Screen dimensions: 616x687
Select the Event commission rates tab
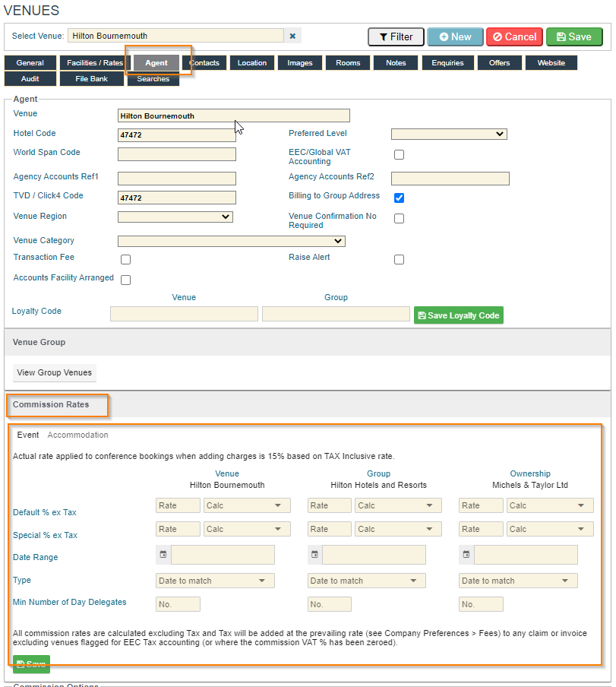click(28, 435)
